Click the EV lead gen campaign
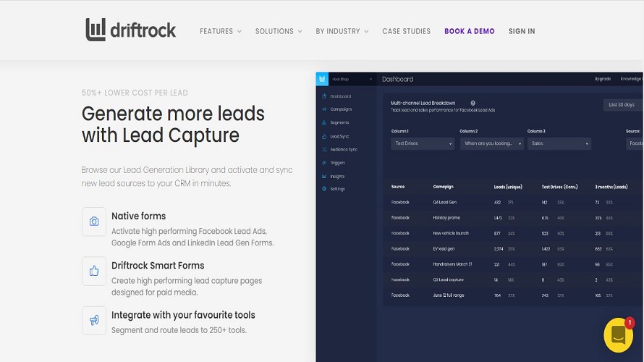Viewport: 644px width, 362px height. [x=444, y=249]
